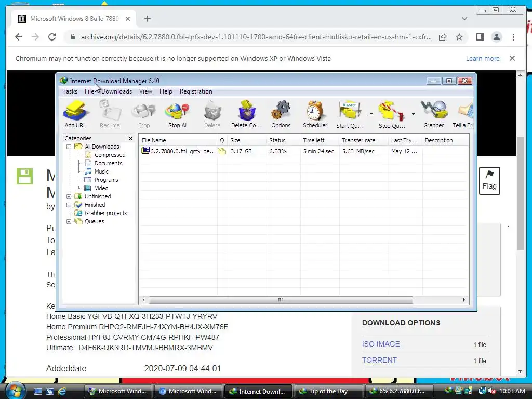Click the Delete Completed toolbar icon
Screen dimensions: 532x399
[x=247, y=114]
